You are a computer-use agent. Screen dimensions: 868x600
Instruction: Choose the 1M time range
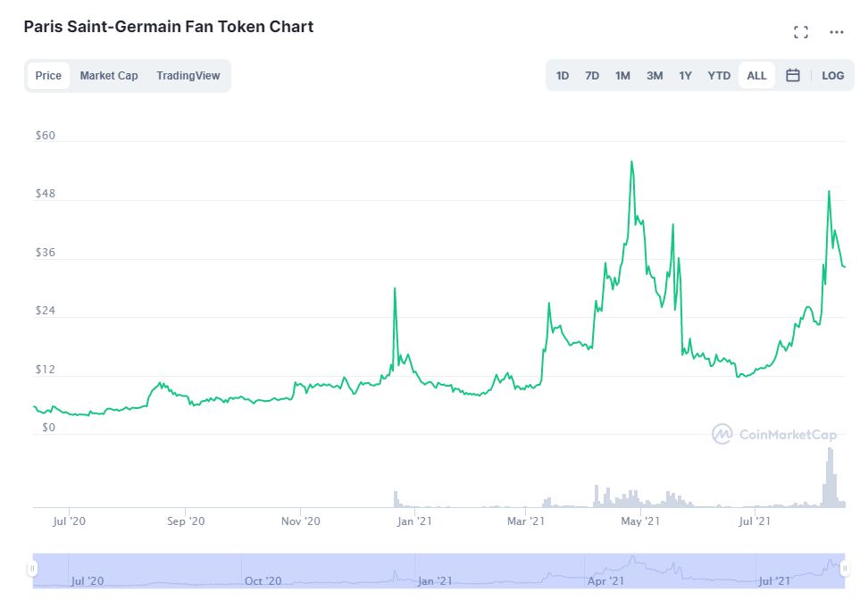point(622,76)
